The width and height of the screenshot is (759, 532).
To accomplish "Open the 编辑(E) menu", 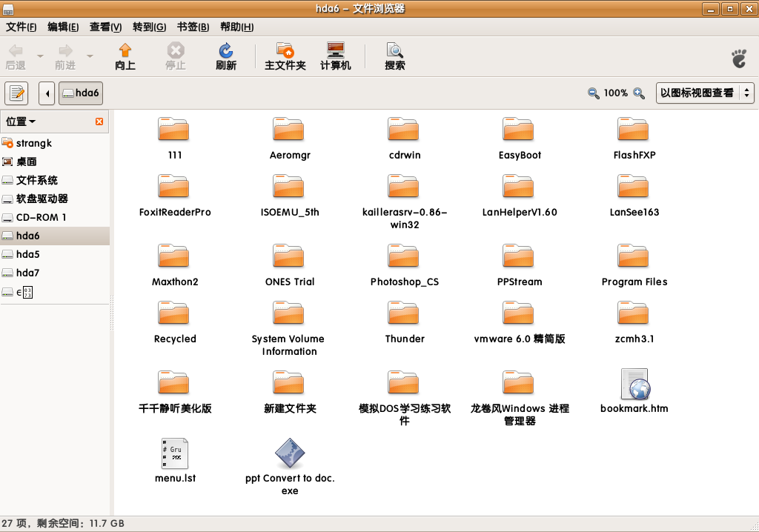I will [x=63, y=27].
